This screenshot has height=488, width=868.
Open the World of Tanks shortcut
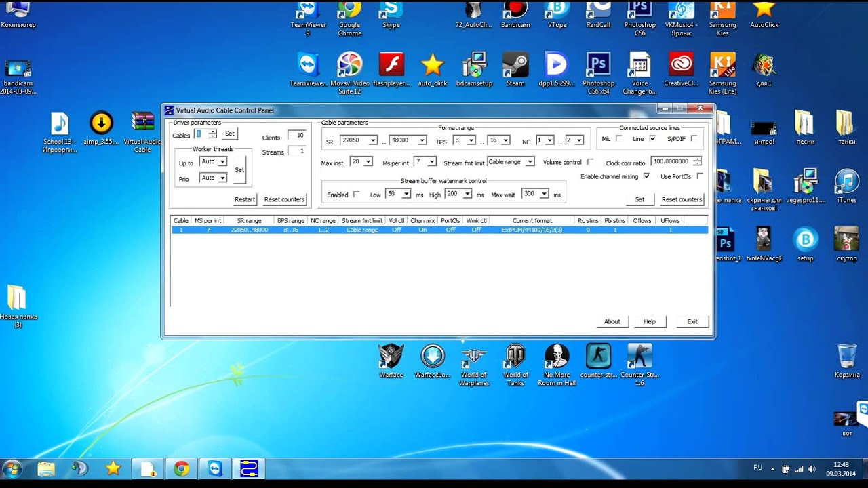[x=515, y=365]
